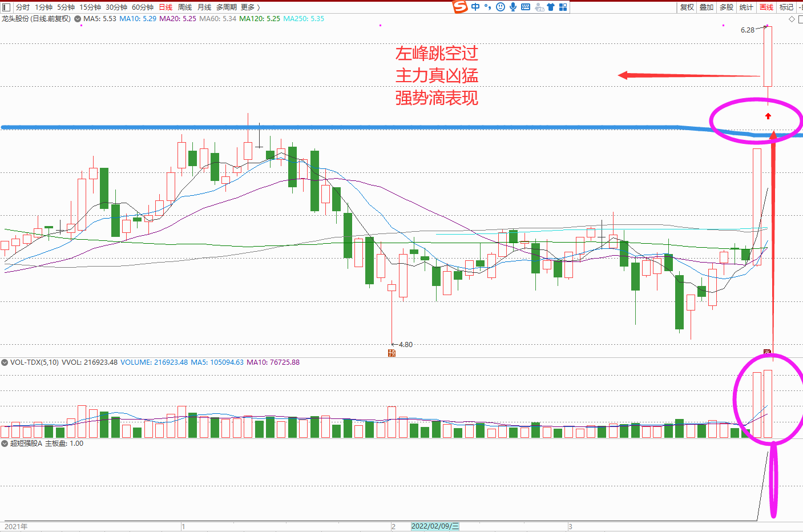Open the Sogou input method logo
This screenshot has height=532, width=803.
[460, 6]
